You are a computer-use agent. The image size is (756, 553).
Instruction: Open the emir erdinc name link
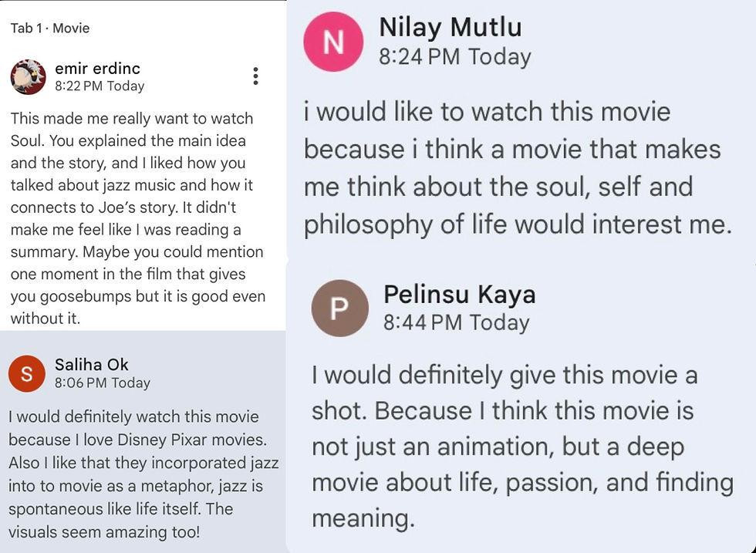[x=97, y=69]
